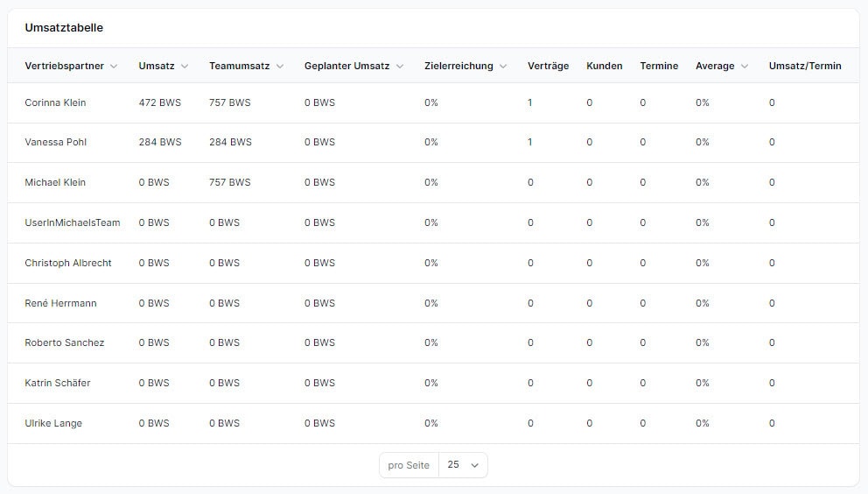Image resolution: width=868 pixels, height=494 pixels.
Task: Open Corinna Klein's contract count link
Action: (x=529, y=102)
